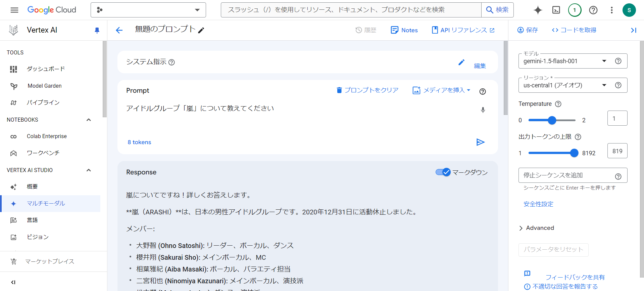Click the Search button in top bar

tap(497, 10)
